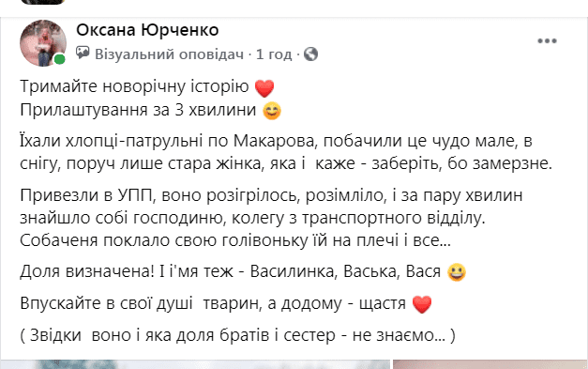Click smiling emoji after "3 хвилини"

click(272, 111)
